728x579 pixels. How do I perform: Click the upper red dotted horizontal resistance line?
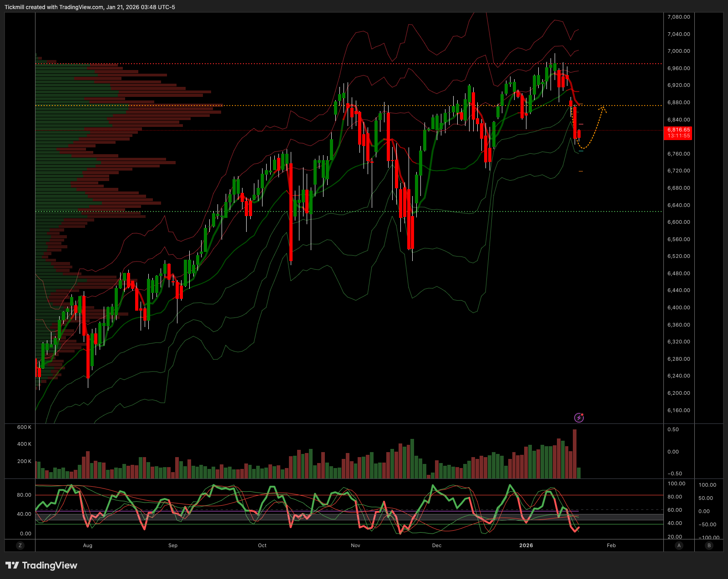tap(318, 64)
